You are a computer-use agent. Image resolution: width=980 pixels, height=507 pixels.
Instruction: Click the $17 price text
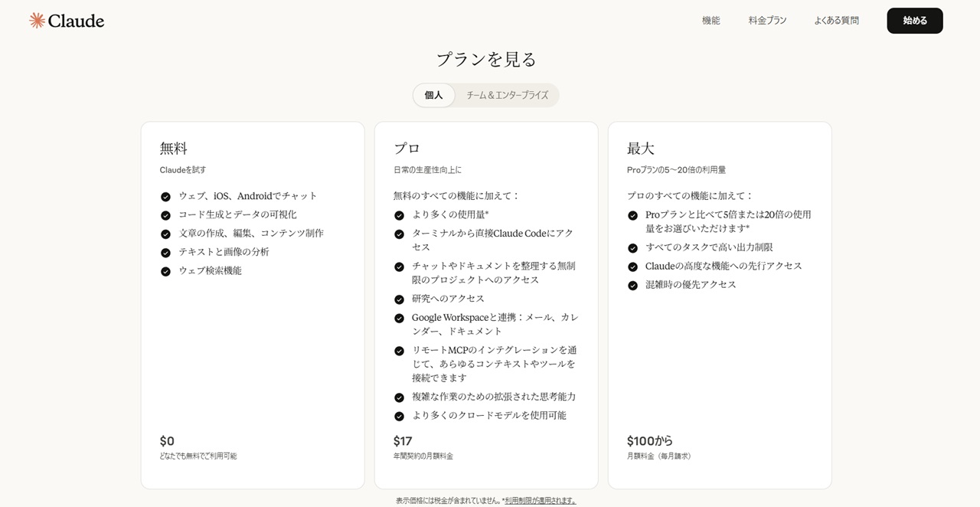click(403, 441)
